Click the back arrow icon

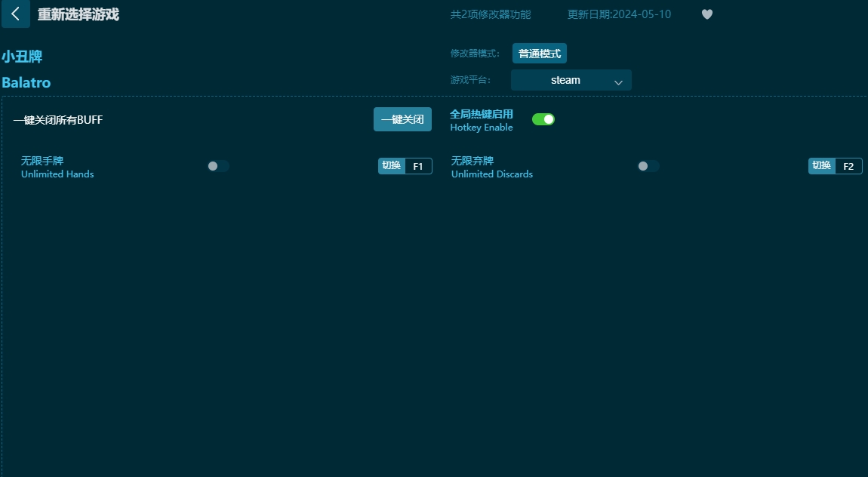[x=16, y=14]
